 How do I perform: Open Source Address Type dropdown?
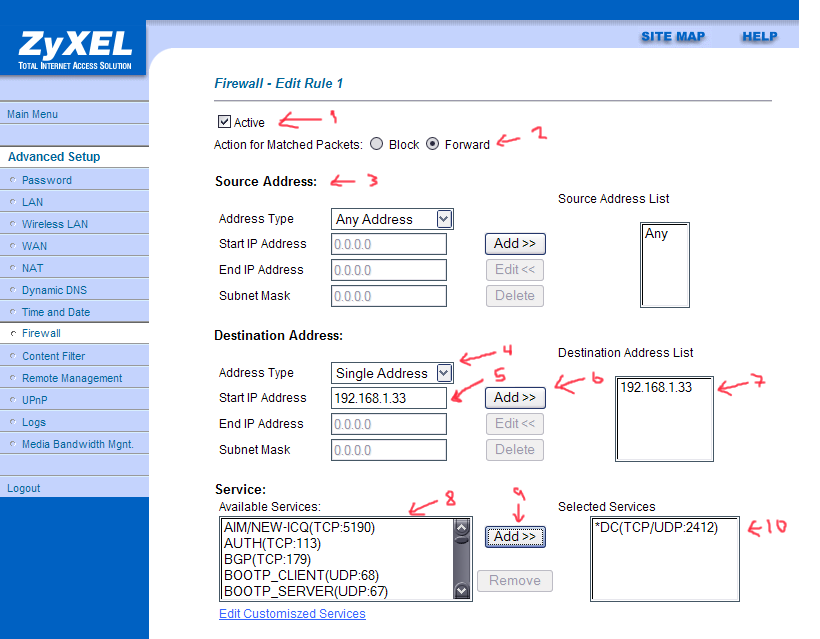[x=392, y=219]
